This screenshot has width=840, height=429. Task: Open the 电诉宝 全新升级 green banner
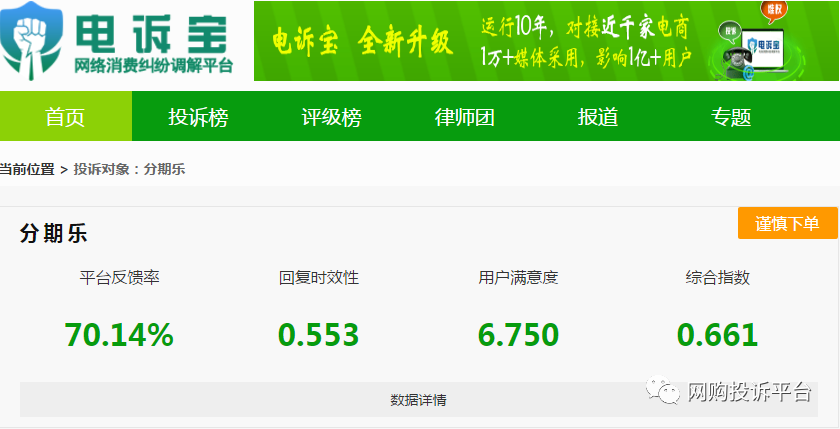coord(546,41)
